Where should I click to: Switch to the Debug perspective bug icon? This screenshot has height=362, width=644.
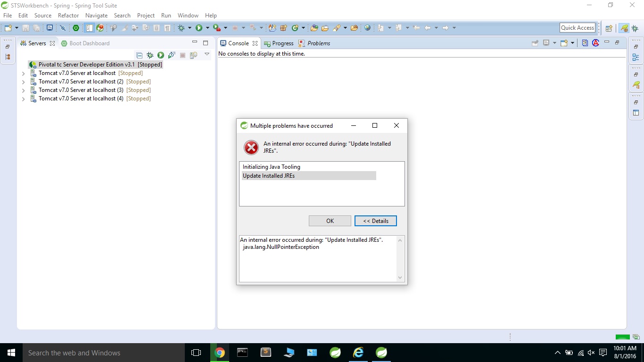[635, 28]
